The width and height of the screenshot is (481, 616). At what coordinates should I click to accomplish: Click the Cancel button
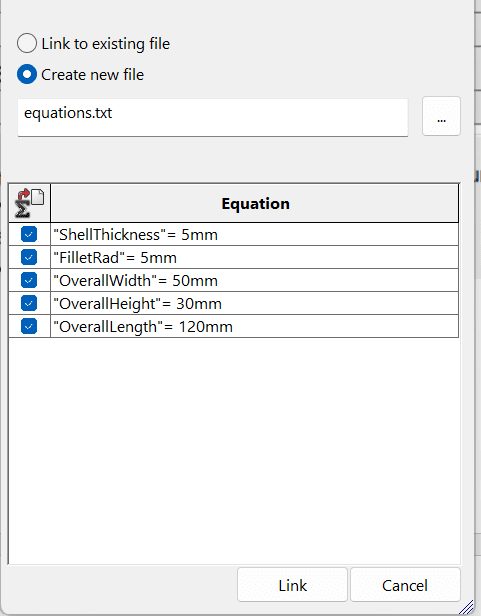pos(405,585)
